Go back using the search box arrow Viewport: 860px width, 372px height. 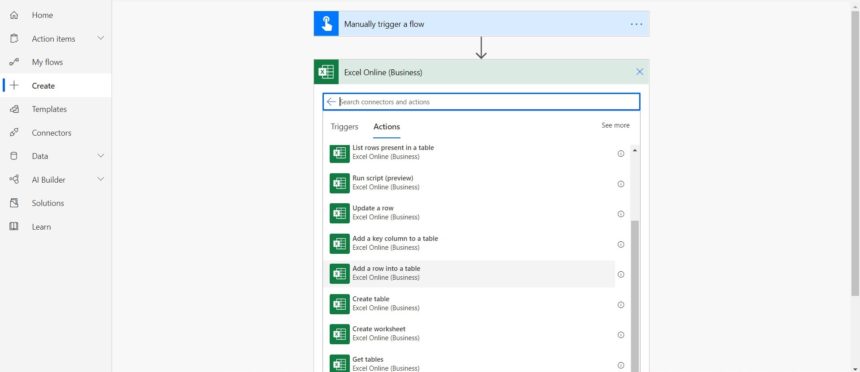[x=331, y=102]
